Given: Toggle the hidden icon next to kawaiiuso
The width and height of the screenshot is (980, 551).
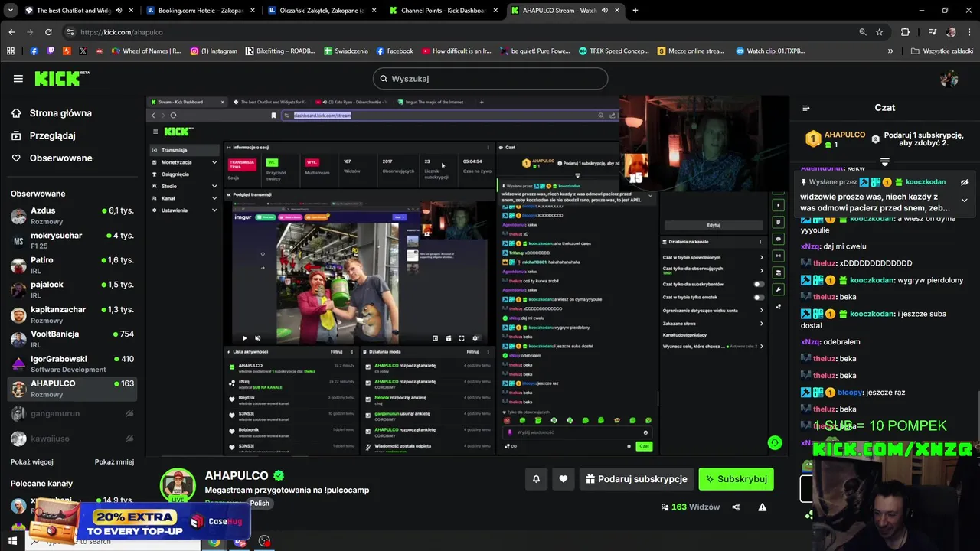Looking at the screenshot, I should (x=129, y=439).
